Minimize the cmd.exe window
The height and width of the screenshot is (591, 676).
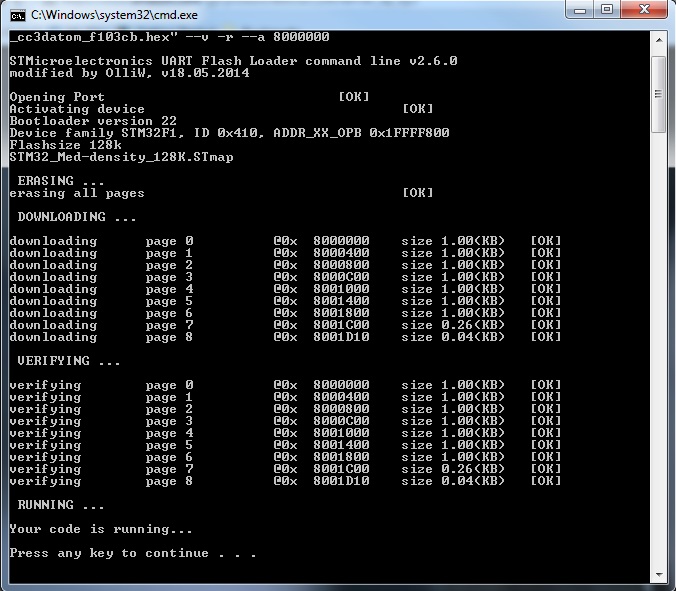point(579,11)
